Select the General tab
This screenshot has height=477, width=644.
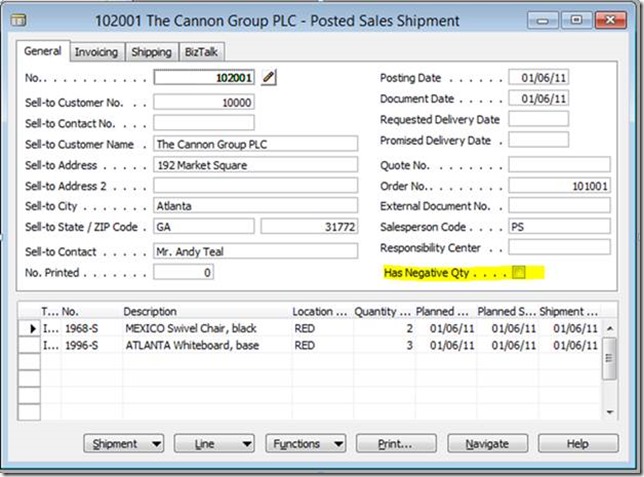[43, 51]
